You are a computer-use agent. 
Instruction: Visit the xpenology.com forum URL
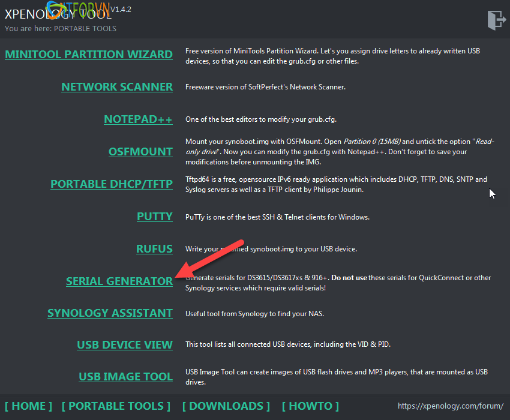tap(450, 407)
